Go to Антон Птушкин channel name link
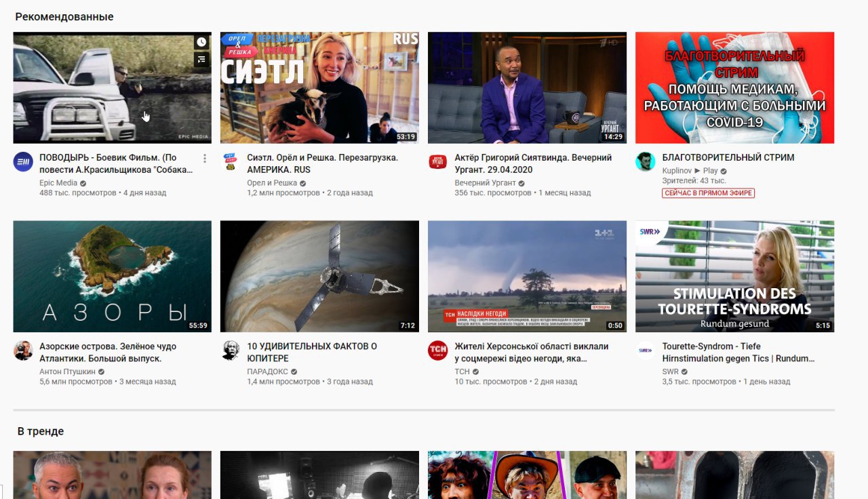 tap(68, 372)
